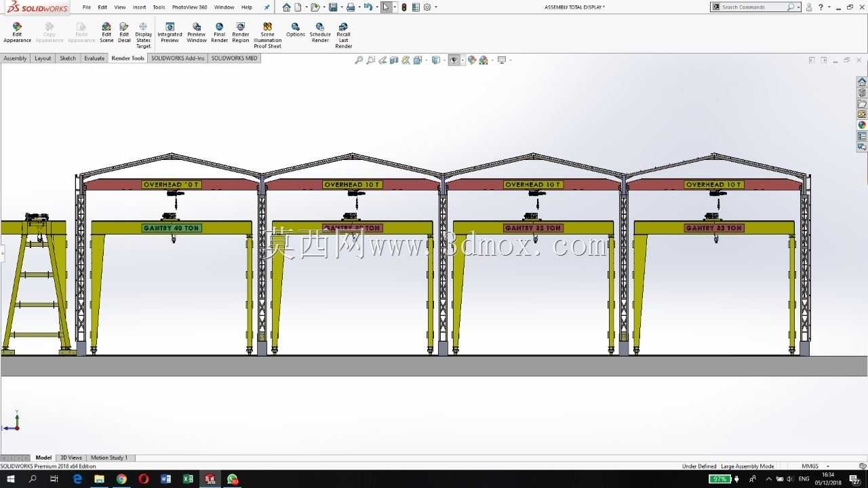Undo the last action

(368, 7)
